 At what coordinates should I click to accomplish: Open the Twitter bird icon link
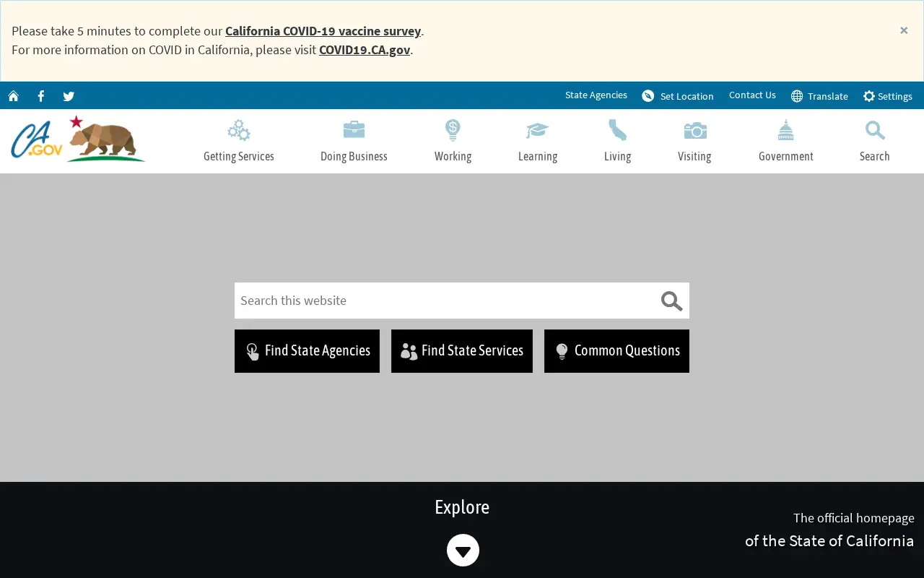coord(69,96)
